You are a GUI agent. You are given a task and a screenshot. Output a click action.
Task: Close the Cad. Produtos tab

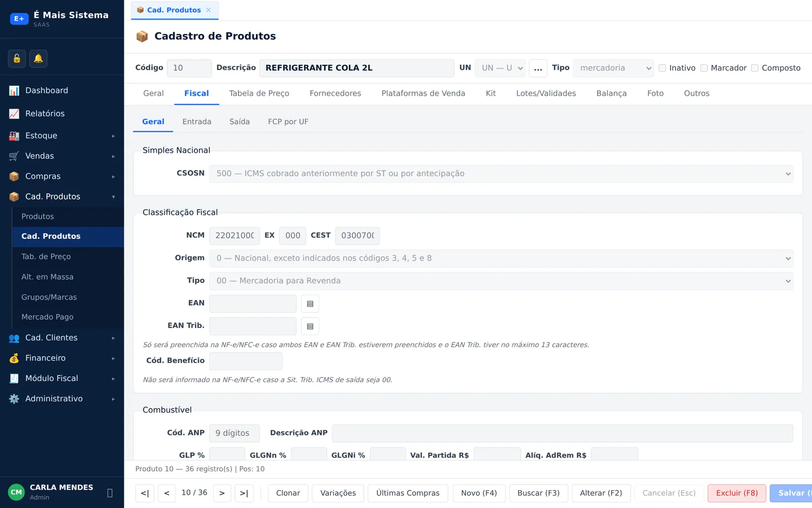(x=209, y=10)
